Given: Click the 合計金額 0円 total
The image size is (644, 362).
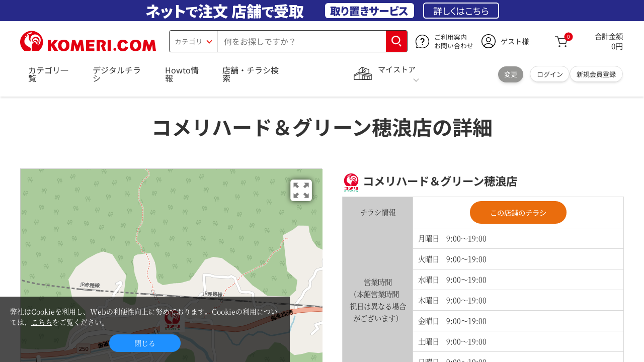Looking at the screenshot, I should point(609,41).
